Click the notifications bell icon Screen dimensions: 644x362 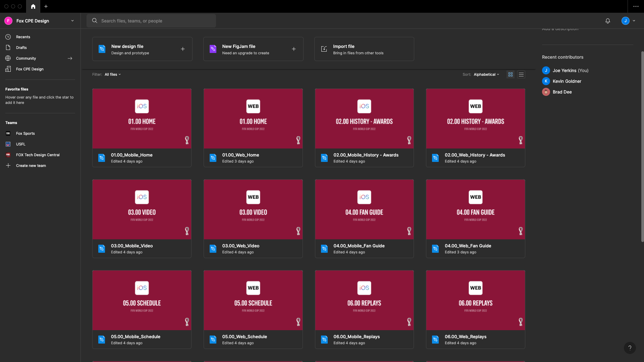[x=607, y=21]
